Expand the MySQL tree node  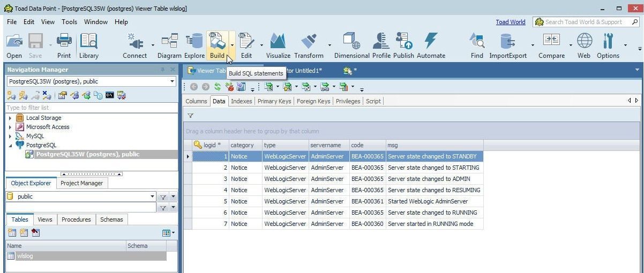(x=10, y=136)
